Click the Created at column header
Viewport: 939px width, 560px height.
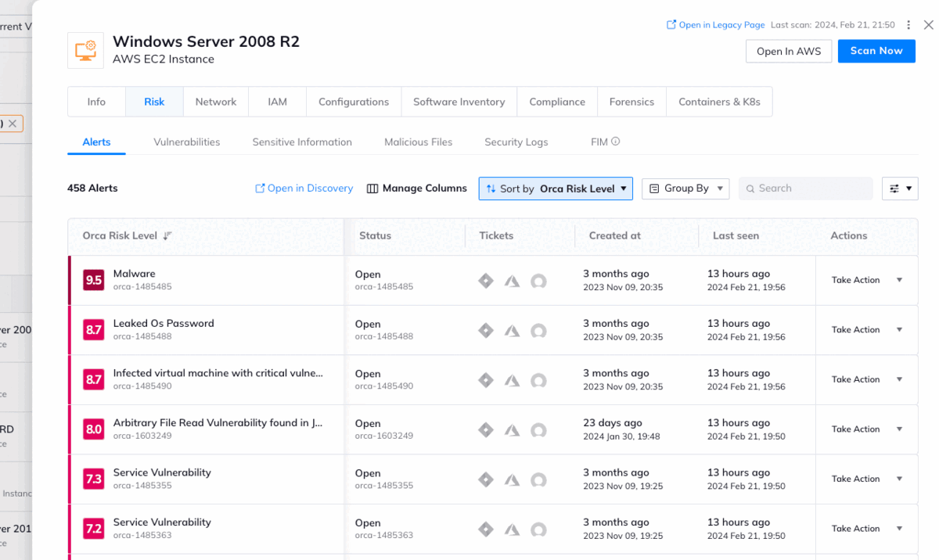[614, 235]
